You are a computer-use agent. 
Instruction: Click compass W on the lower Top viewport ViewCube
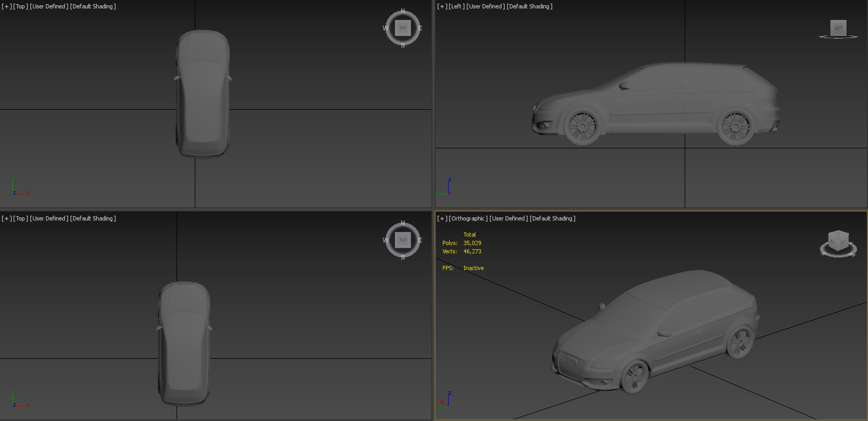(x=386, y=240)
